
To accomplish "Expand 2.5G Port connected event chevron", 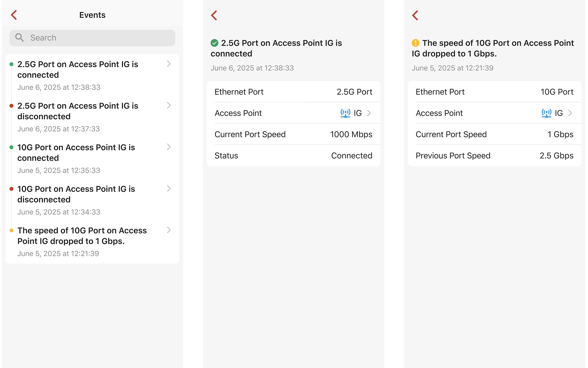I will (x=169, y=64).
